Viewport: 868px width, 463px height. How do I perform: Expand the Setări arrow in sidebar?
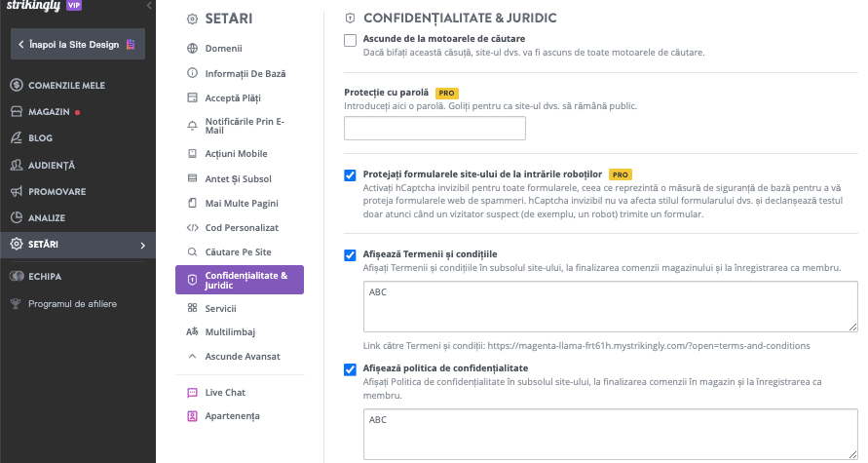143,246
